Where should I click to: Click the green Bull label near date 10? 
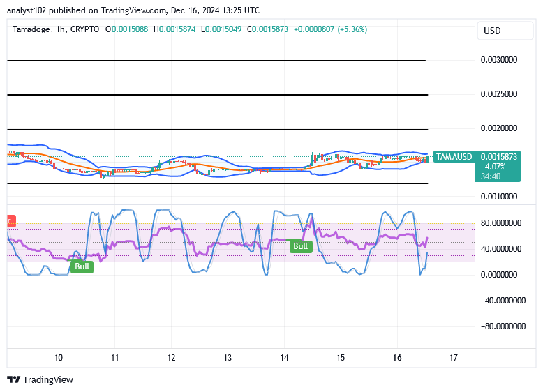pyautogui.click(x=82, y=266)
